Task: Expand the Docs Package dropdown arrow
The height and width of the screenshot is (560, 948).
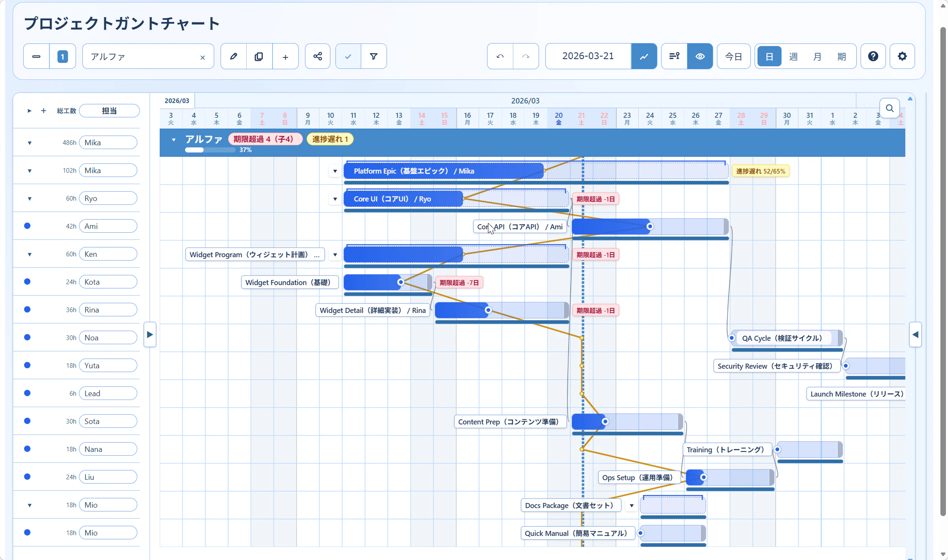Action: [632, 506]
